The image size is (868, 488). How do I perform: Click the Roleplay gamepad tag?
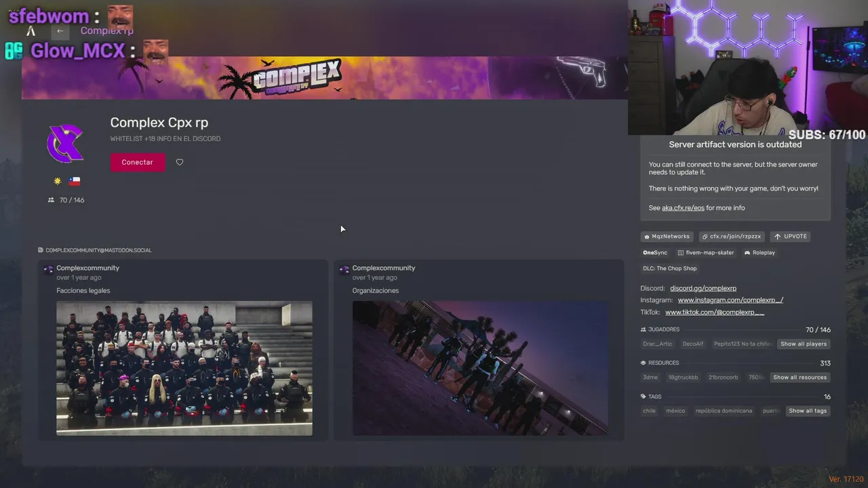point(759,253)
